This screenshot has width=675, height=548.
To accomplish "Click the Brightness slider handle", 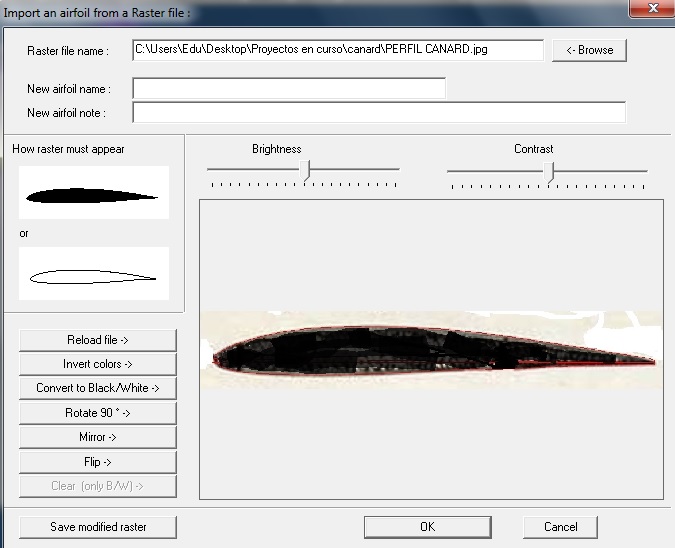I will click(x=307, y=170).
